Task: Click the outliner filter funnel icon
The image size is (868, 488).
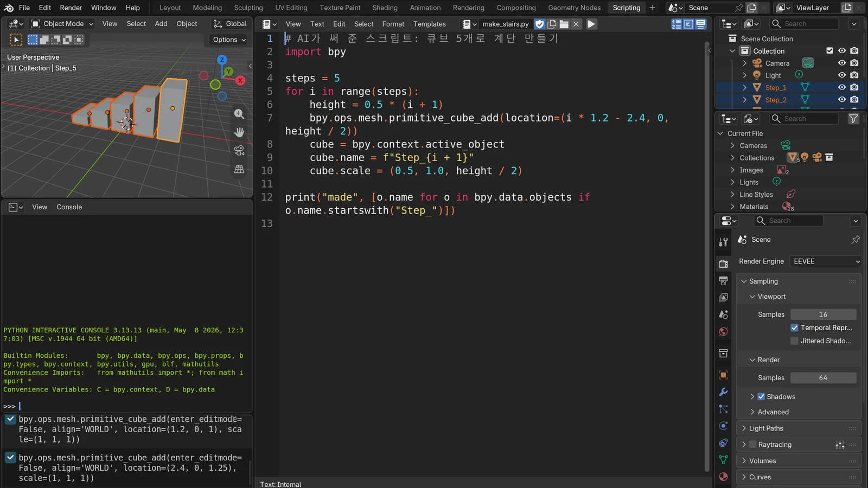Action: (853, 119)
